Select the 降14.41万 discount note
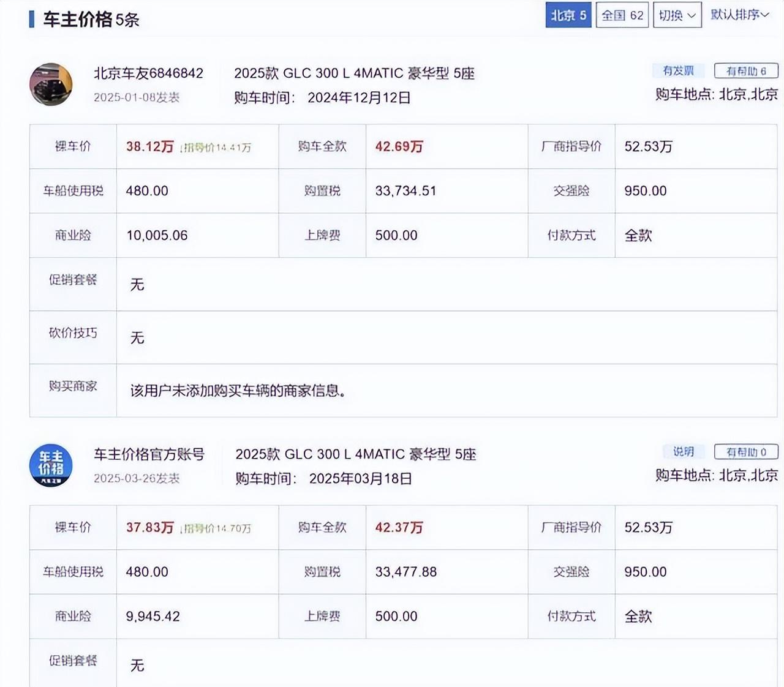The height and width of the screenshot is (687, 784). coord(216,148)
